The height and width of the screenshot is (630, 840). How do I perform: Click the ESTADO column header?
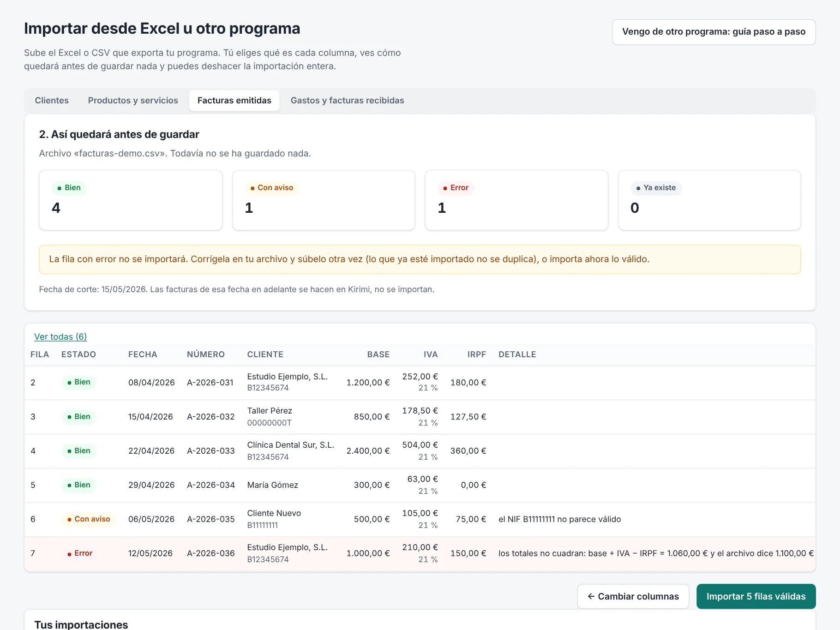(78, 354)
